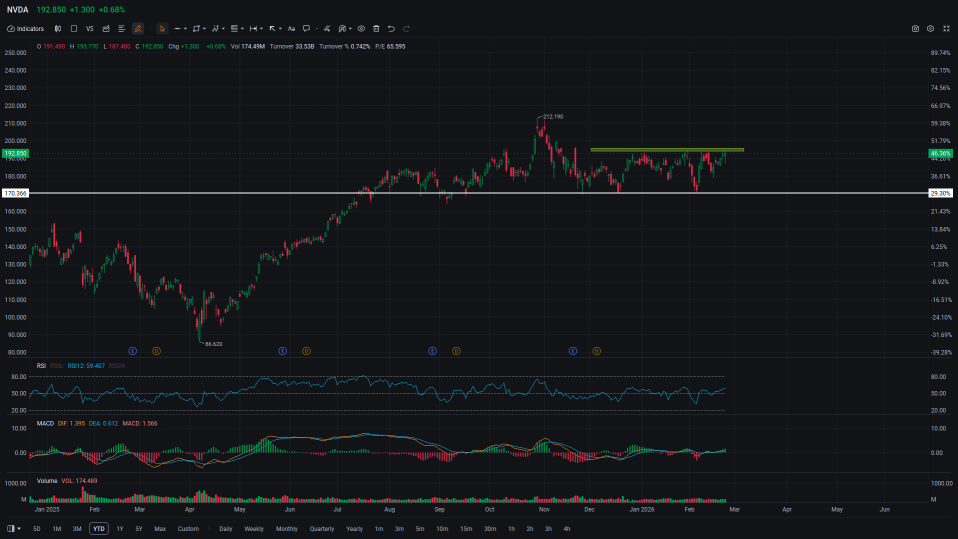The height and width of the screenshot is (539, 958).
Task: Select the horizontal line drawing tool
Action: pyautogui.click(x=177, y=29)
